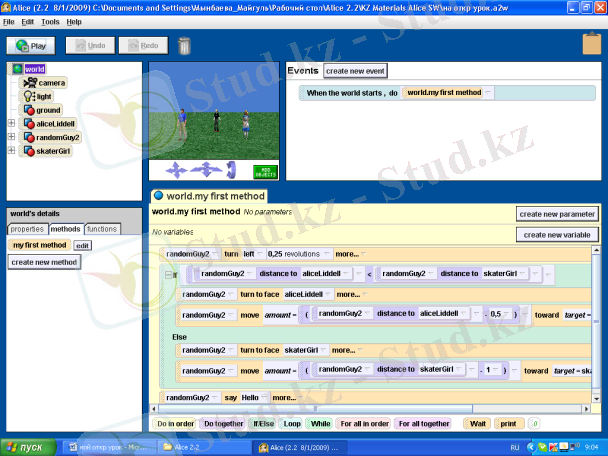Screen dimensions: 608x456
Task: Select the light object in the tree
Action: point(44,96)
